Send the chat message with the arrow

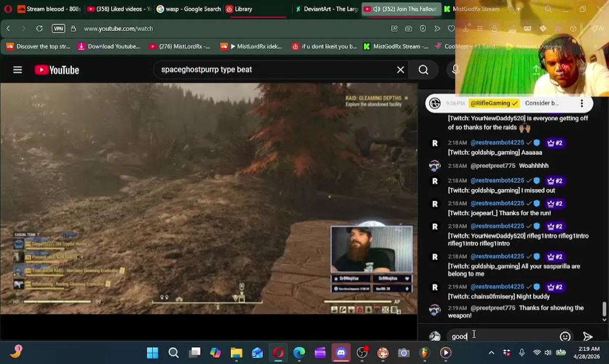pos(588,337)
